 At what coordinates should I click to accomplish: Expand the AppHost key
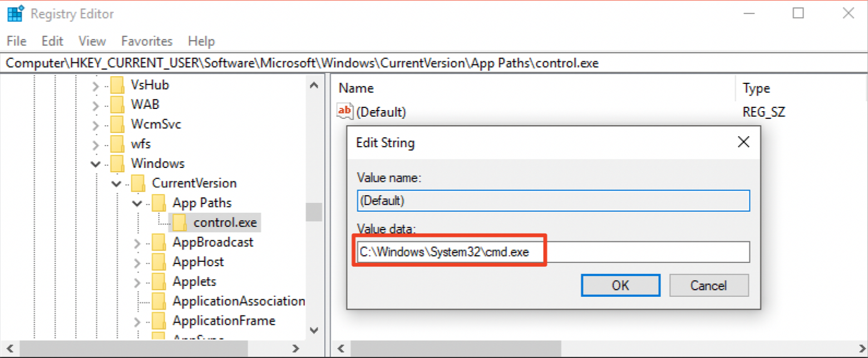[137, 262]
